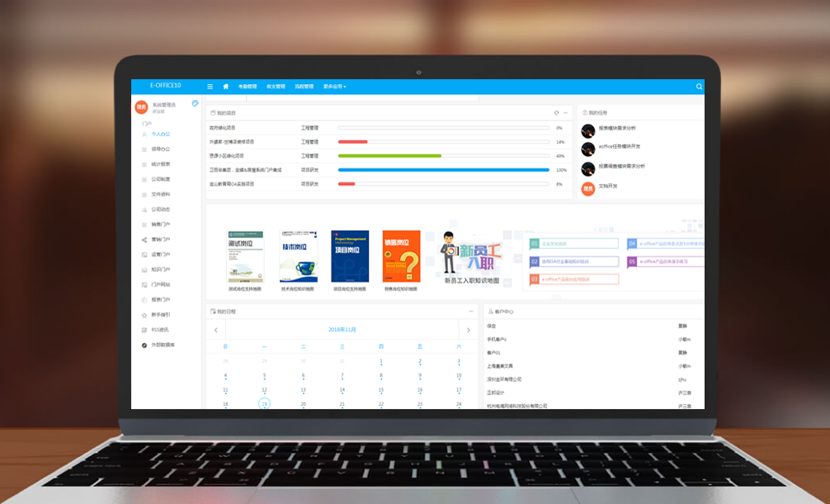
Task: Go to next month in calendar
Action: [469, 329]
